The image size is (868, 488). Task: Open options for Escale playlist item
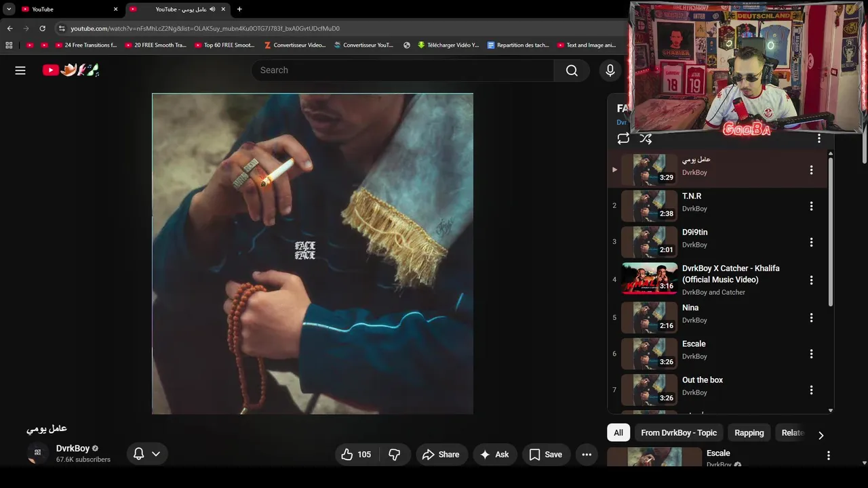pyautogui.click(x=811, y=354)
